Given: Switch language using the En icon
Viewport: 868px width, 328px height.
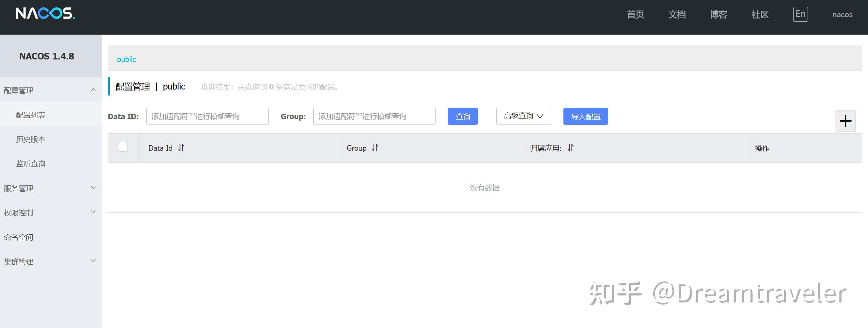Looking at the screenshot, I should (800, 14).
